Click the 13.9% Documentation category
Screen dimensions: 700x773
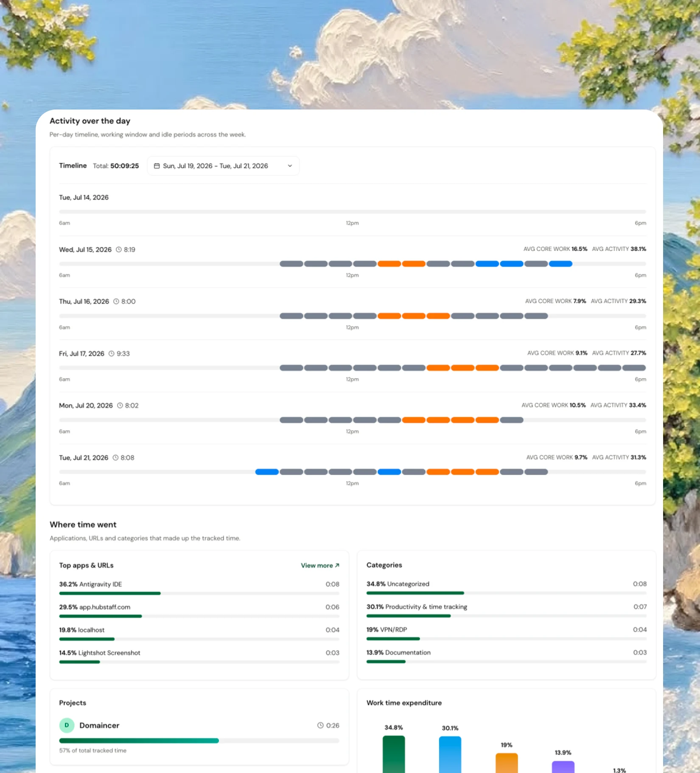[507, 656]
